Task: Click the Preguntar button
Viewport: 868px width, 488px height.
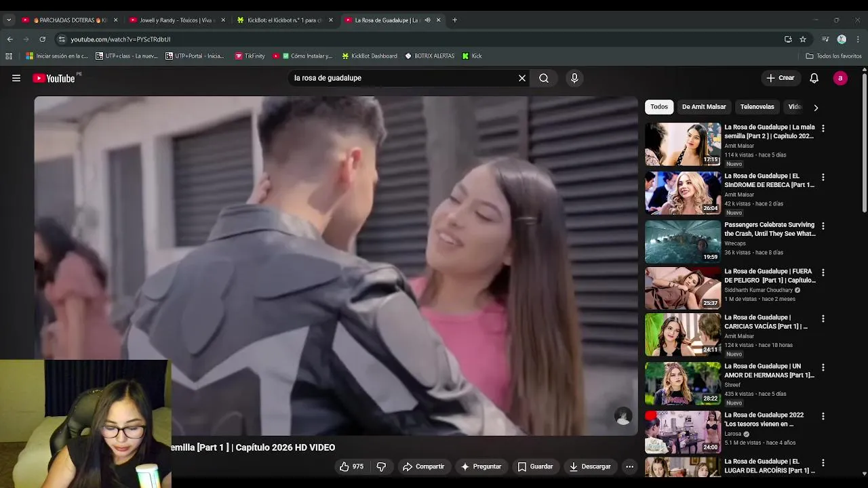Action: coord(481,466)
